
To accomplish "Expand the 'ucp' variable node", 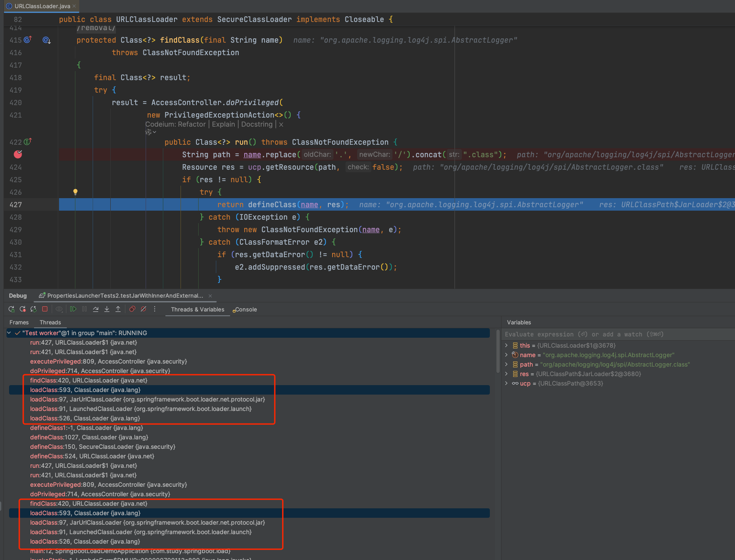I will tap(507, 383).
